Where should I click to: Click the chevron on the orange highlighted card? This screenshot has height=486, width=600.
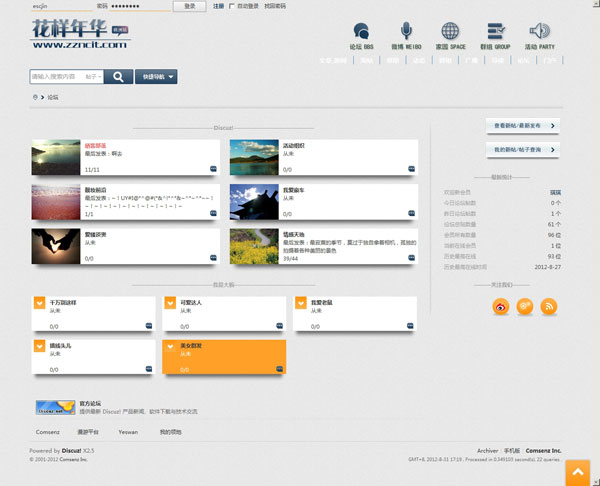pyautogui.click(x=170, y=346)
